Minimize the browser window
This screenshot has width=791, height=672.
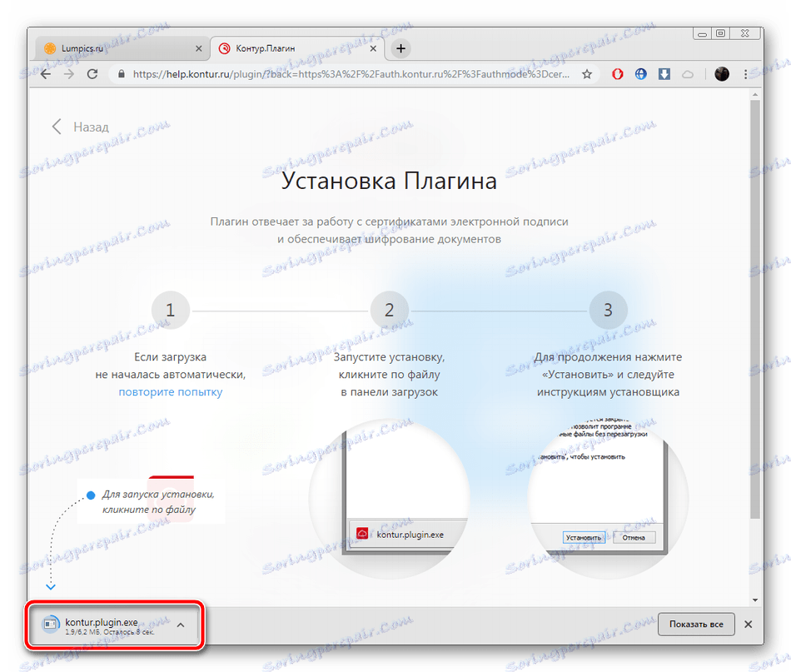[x=702, y=34]
